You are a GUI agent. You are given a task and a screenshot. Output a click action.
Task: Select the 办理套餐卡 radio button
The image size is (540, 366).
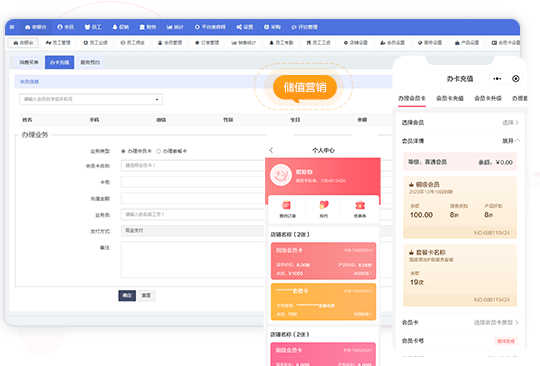[158, 151]
